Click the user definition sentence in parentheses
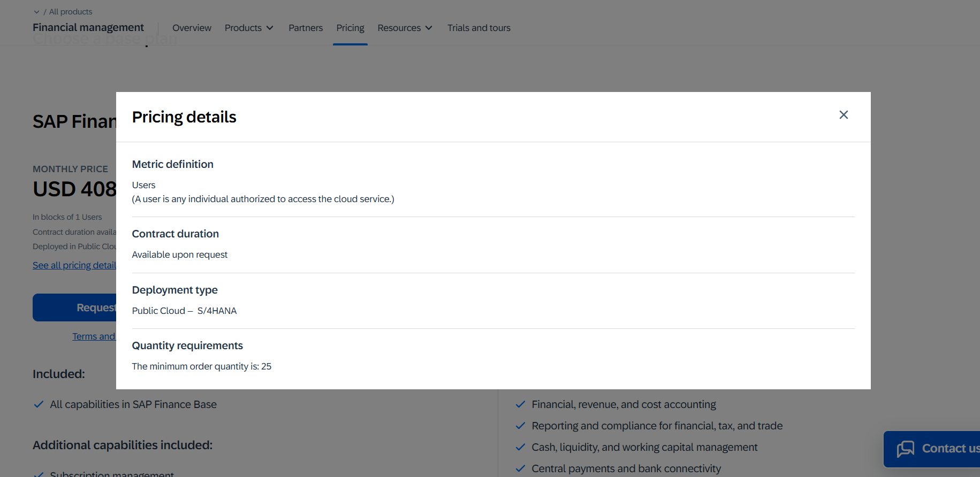The width and height of the screenshot is (980, 477). click(263, 199)
